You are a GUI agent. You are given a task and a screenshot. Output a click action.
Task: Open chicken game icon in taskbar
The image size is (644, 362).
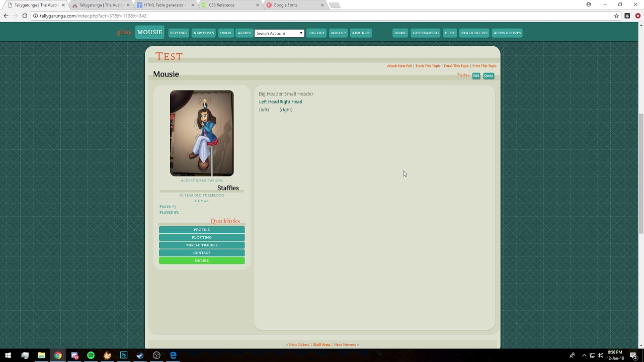click(x=107, y=355)
